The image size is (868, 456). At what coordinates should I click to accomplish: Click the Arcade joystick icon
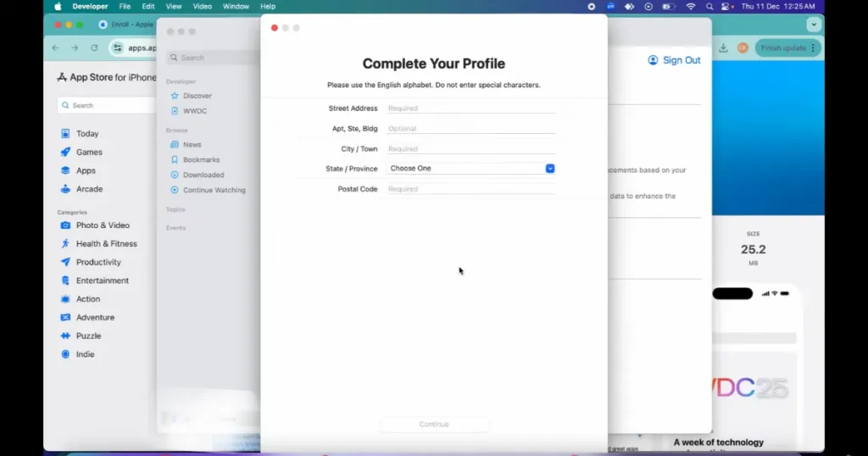click(65, 189)
